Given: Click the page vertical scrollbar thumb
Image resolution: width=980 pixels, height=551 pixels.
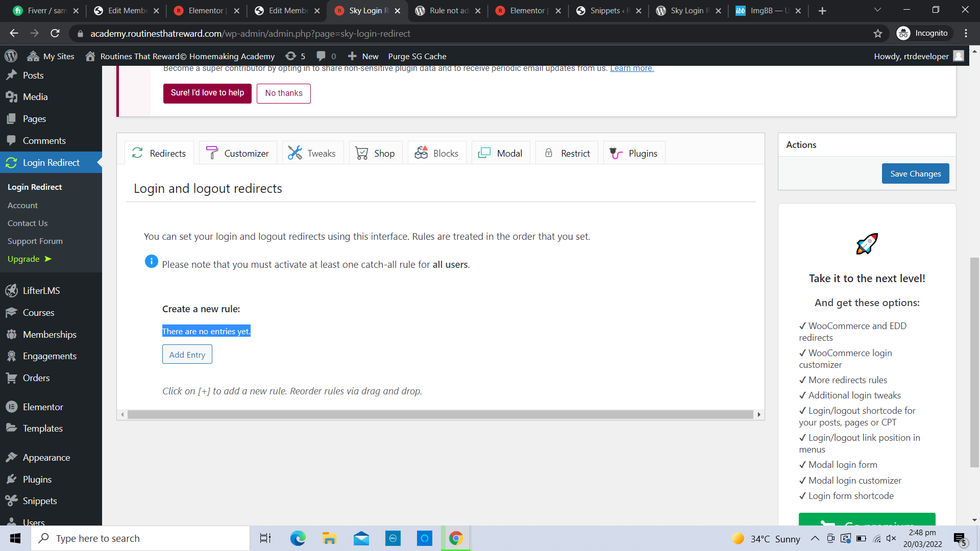Looking at the screenshot, I should (974, 362).
